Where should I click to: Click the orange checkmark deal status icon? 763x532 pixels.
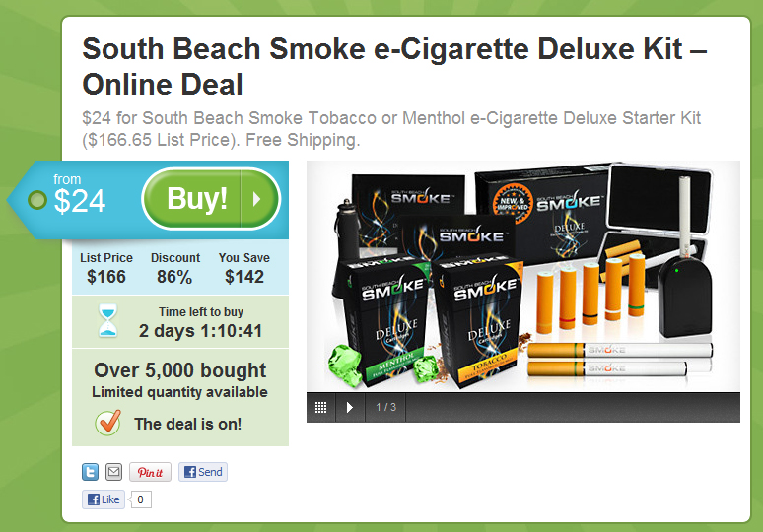pyautogui.click(x=108, y=423)
